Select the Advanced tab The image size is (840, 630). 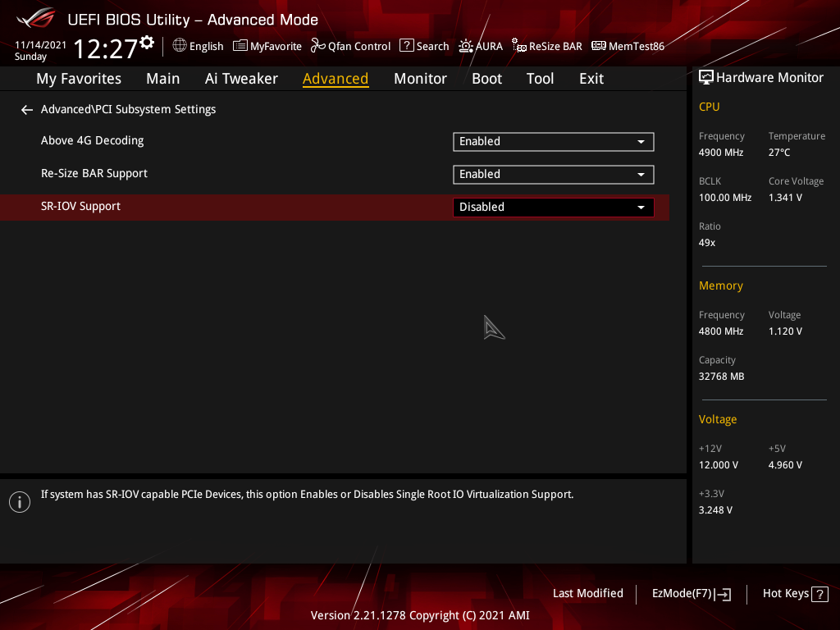tap(336, 79)
